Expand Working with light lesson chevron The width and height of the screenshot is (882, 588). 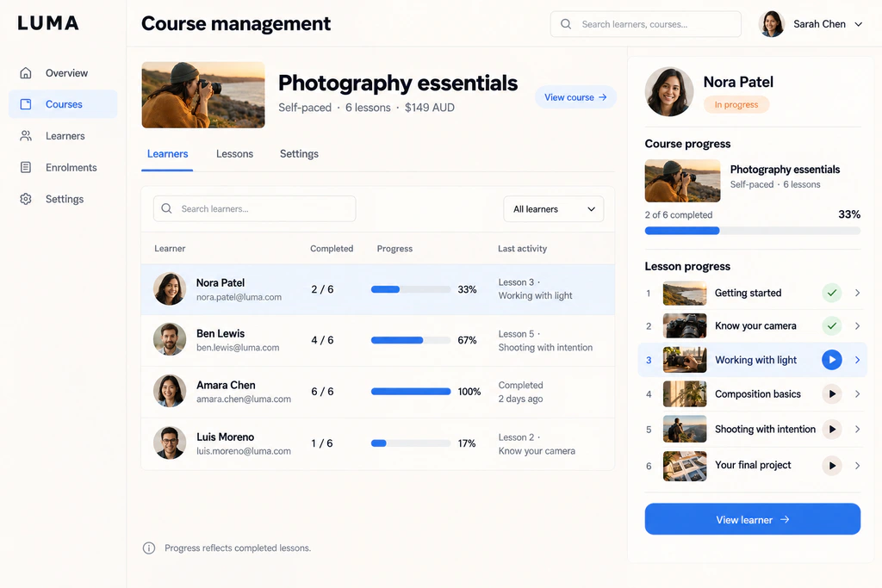click(857, 360)
